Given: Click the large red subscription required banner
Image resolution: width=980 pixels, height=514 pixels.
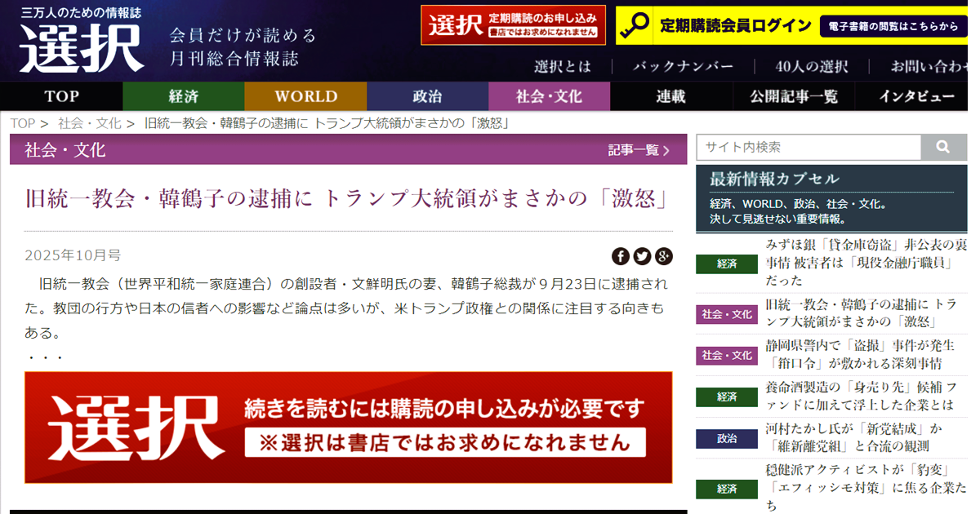Looking at the screenshot, I should pyautogui.click(x=348, y=428).
